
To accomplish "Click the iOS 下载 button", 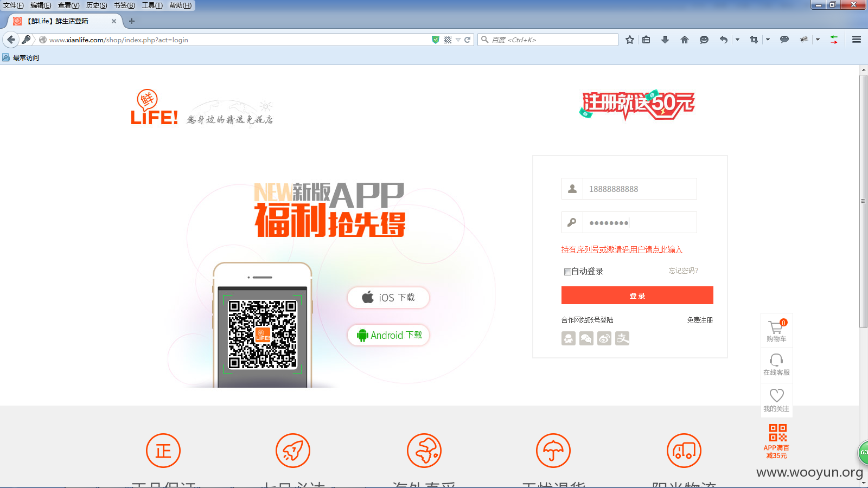I will pos(388,298).
